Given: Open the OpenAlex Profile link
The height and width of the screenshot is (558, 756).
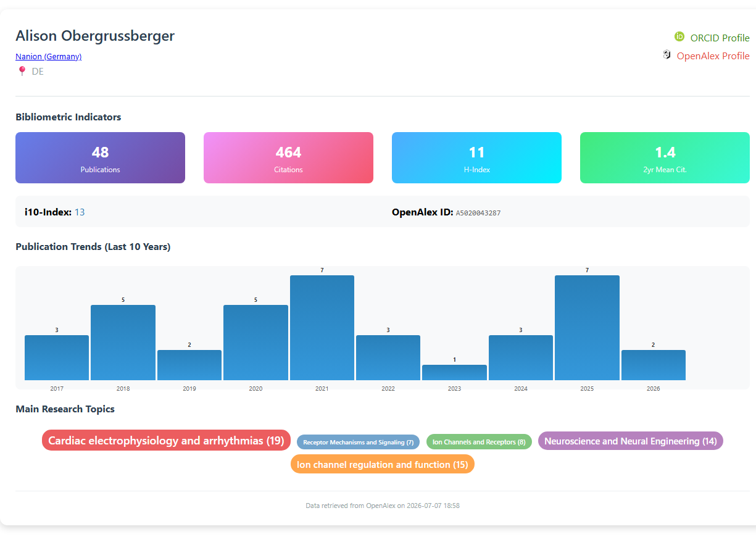Looking at the screenshot, I should pos(713,56).
